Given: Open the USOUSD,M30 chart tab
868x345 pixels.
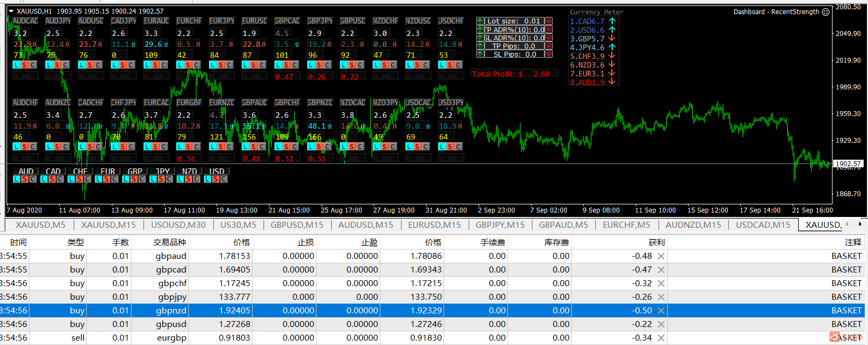Looking at the screenshot, I should click(178, 225).
